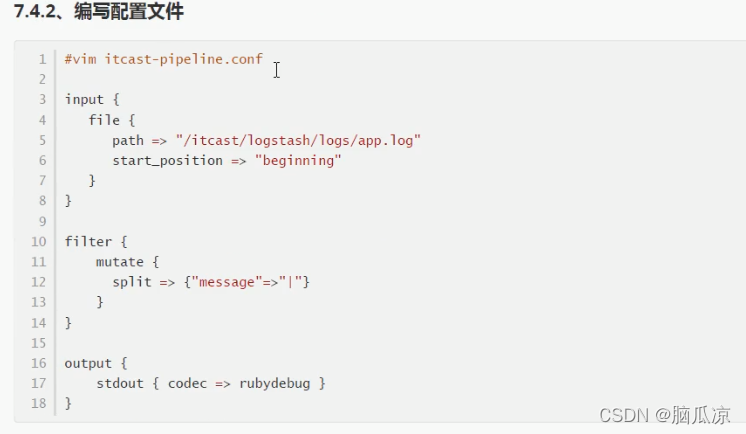
Task: Click line number 1 in the gutter
Action: (43, 59)
